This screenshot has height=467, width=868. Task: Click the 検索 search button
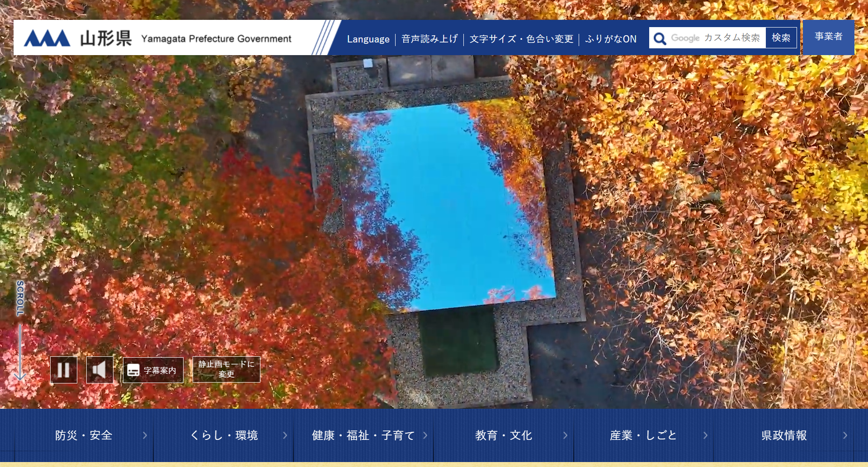[781, 38]
